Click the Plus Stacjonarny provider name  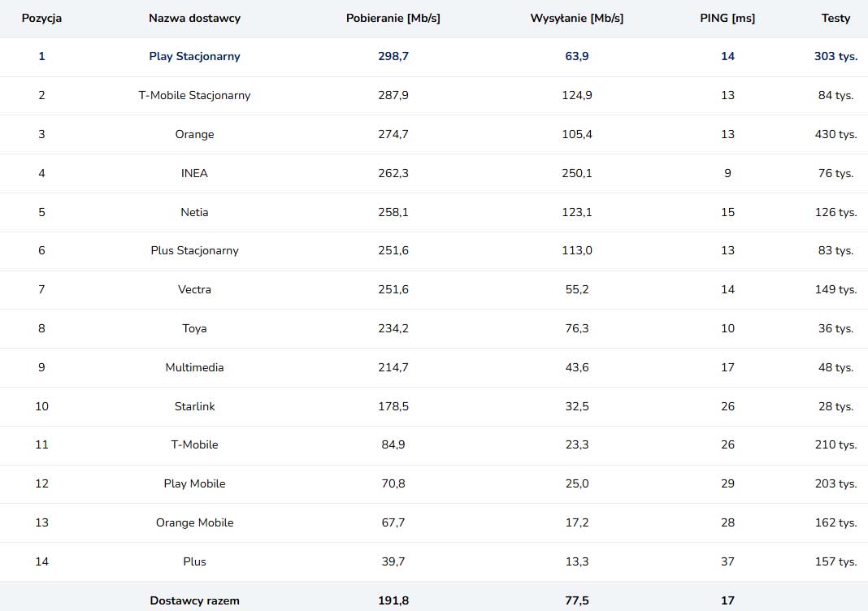point(194,250)
